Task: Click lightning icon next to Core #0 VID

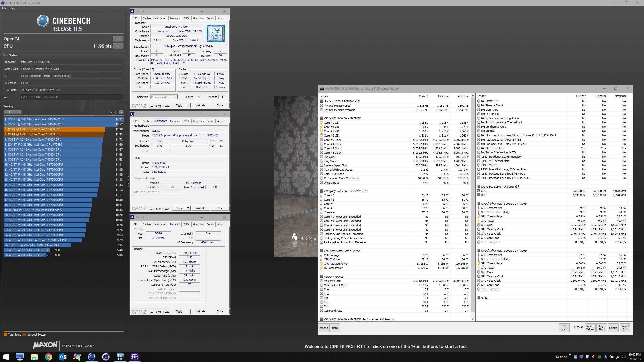Action: [321, 123]
